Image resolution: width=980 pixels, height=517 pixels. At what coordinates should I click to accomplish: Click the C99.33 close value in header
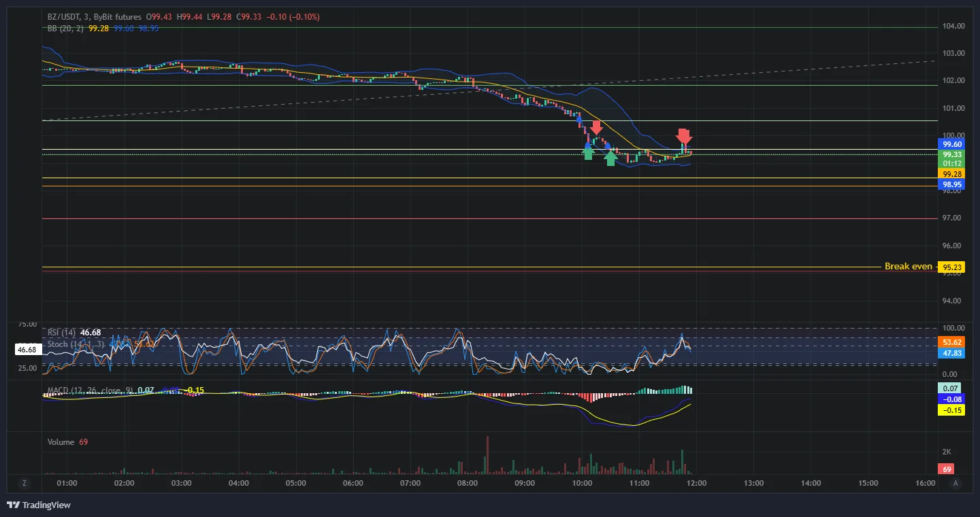pyautogui.click(x=248, y=16)
